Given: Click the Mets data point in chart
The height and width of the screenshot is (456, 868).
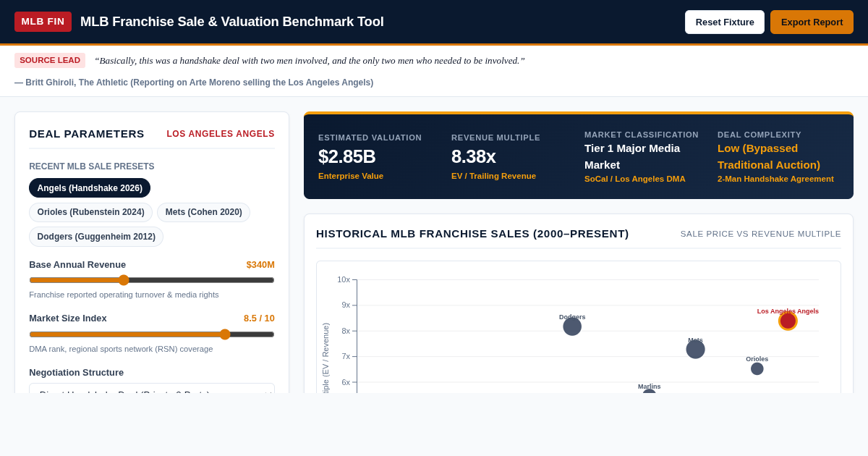Looking at the screenshot, I should 695,350.
